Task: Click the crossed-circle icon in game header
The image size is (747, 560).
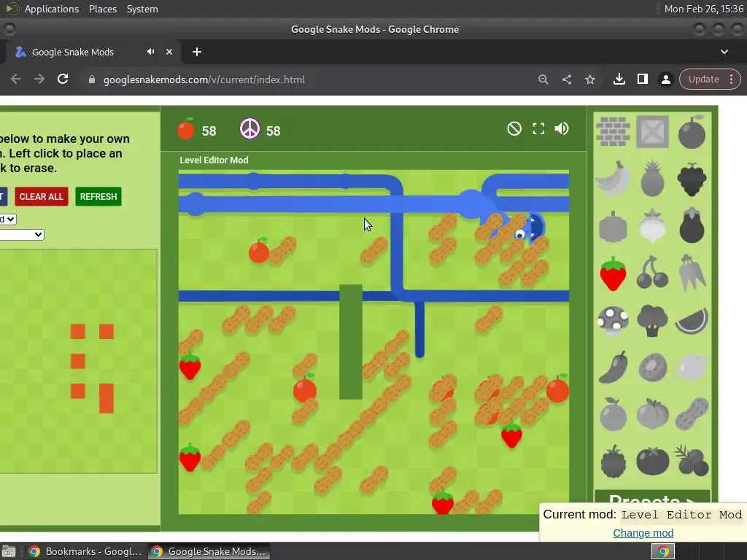Action: tap(514, 128)
